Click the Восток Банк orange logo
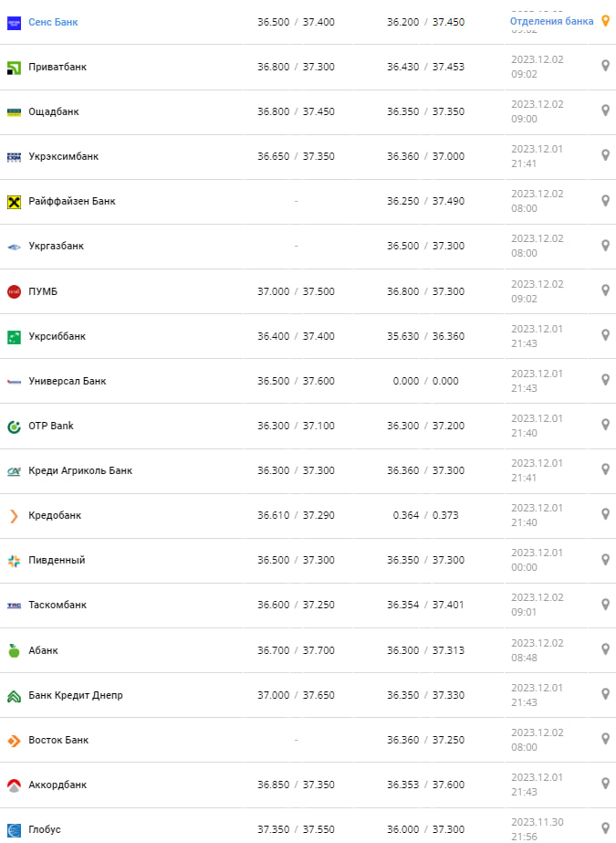Image resolution: width=616 pixels, height=843 pixels. point(14,740)
